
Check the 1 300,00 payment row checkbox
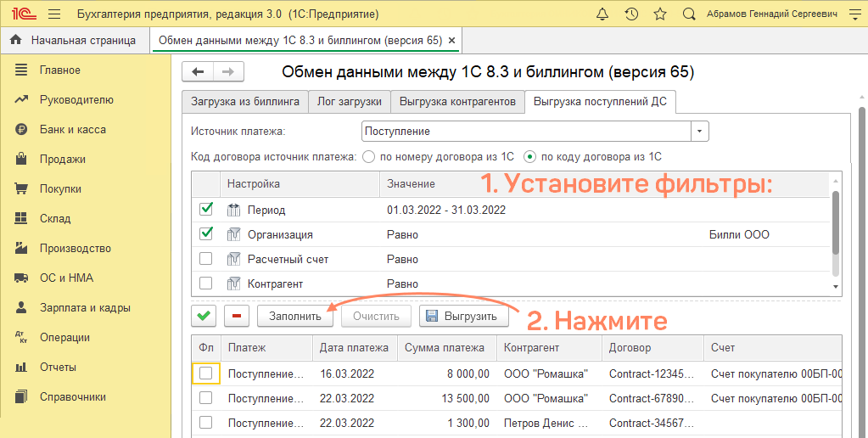pos(206,423)
